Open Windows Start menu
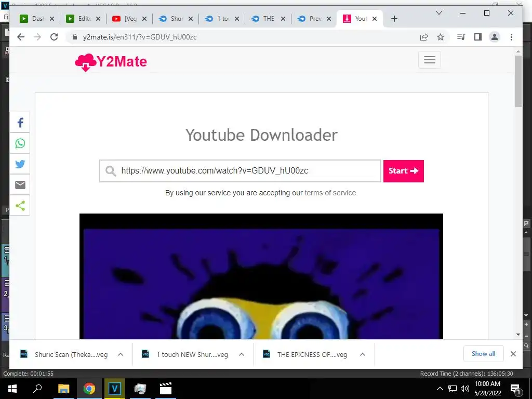The height and width of the screenshot is (399, 532). 12,389
